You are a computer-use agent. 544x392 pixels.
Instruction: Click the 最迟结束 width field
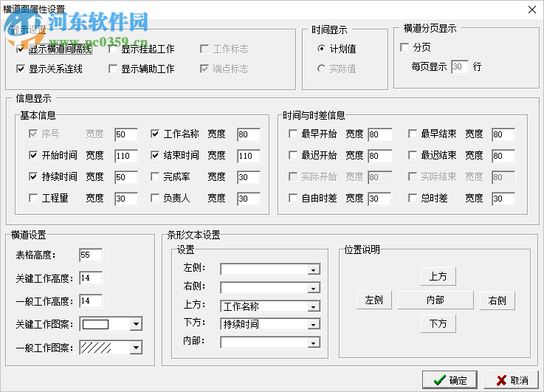503,156
